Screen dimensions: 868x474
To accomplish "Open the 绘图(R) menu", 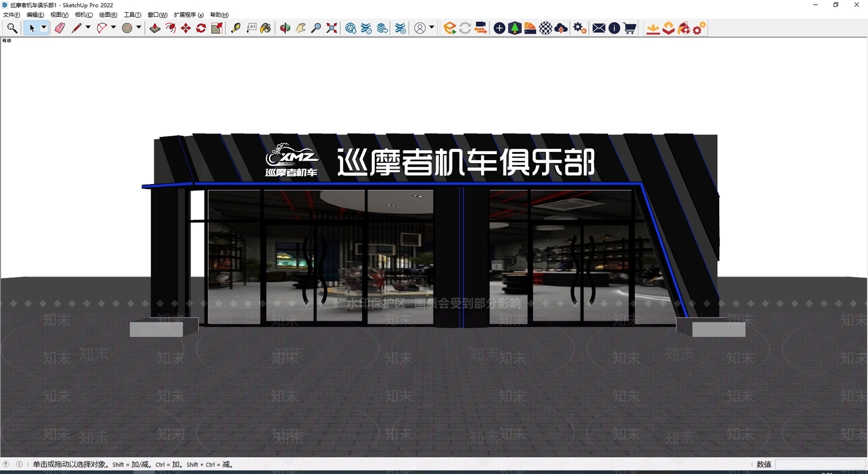I will coord(108,15).
